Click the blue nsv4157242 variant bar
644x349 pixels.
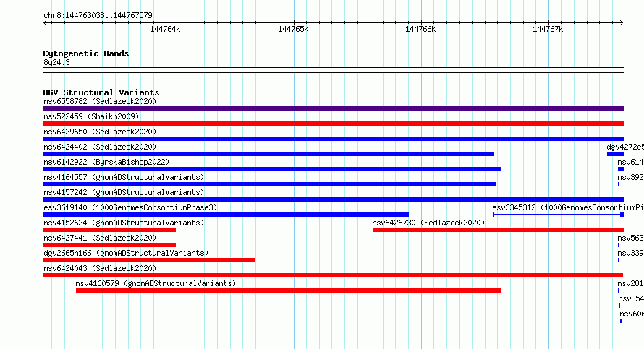[333, 199]
